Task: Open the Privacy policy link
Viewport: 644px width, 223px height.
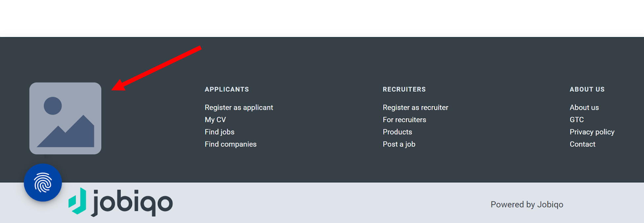Action: pyautogui.click(x=592, y=132)
